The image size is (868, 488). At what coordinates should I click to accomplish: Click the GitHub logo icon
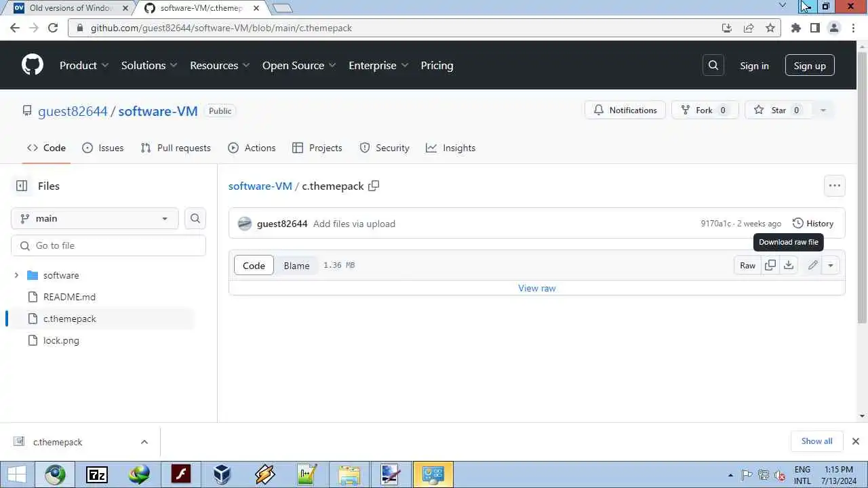coord(33,65)
